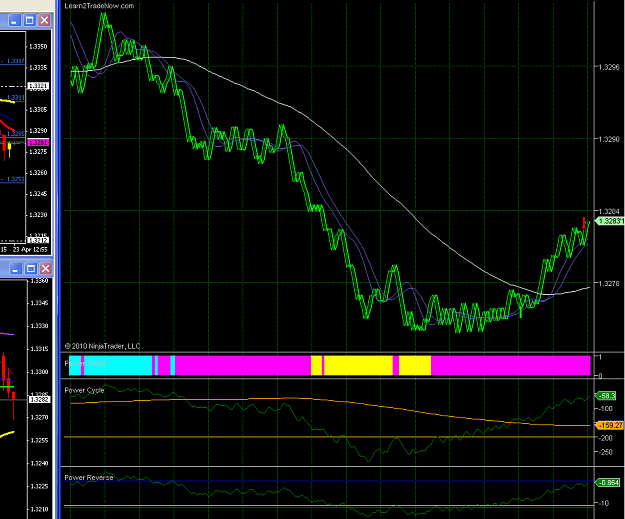Click the widest yellow Power Trend segment
The height and width of the screenshot is (519, 625).
[x=358, y=365]
